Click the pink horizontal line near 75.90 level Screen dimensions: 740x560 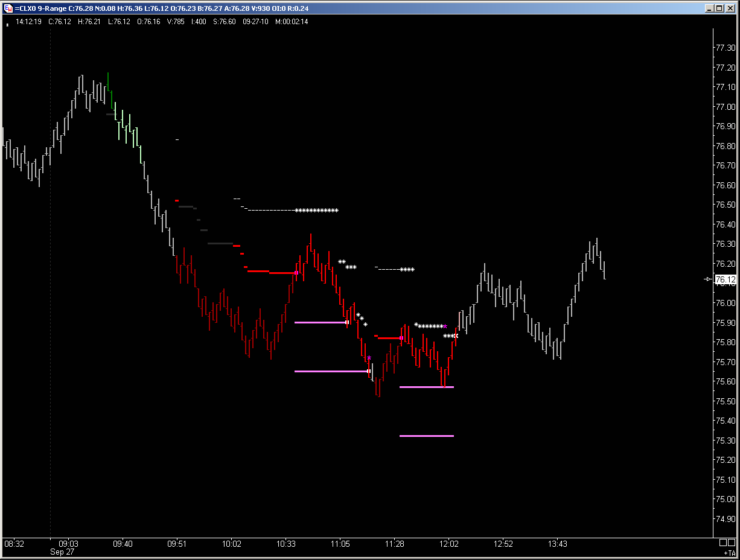click(x=320, y=322)
